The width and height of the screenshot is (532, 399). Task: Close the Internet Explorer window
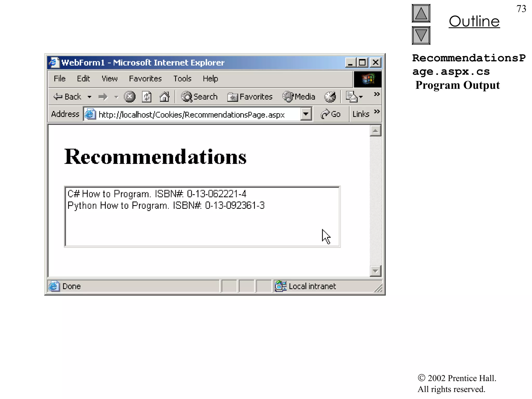[375, 63]
